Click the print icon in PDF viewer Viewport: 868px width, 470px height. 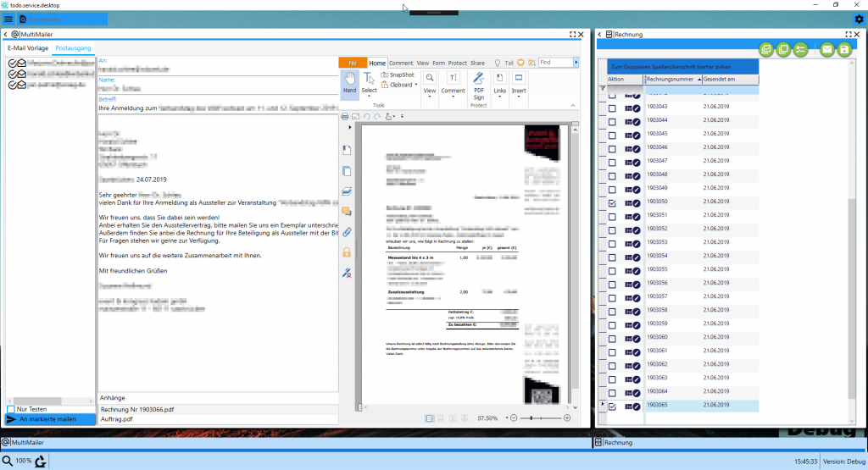(345, 117)
